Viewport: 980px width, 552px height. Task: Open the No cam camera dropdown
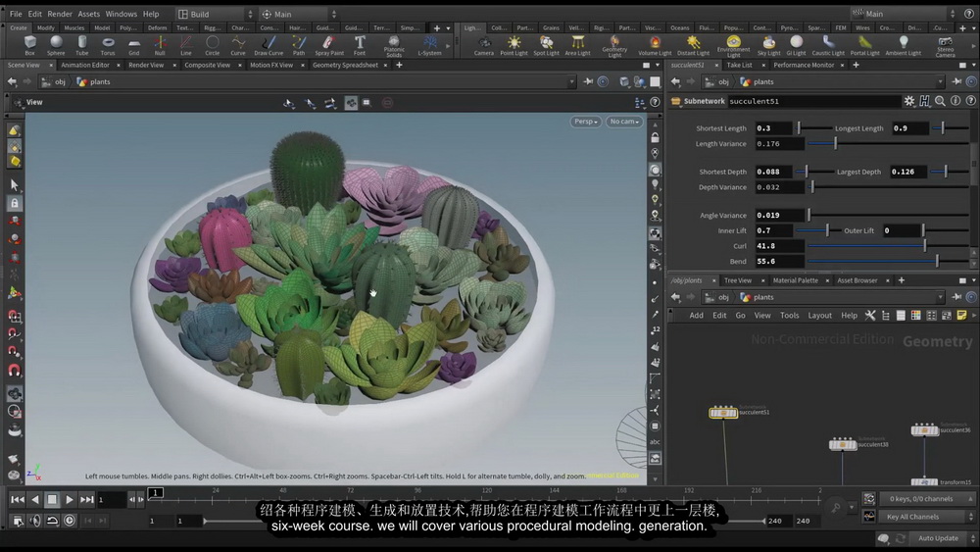coord(624,122)
